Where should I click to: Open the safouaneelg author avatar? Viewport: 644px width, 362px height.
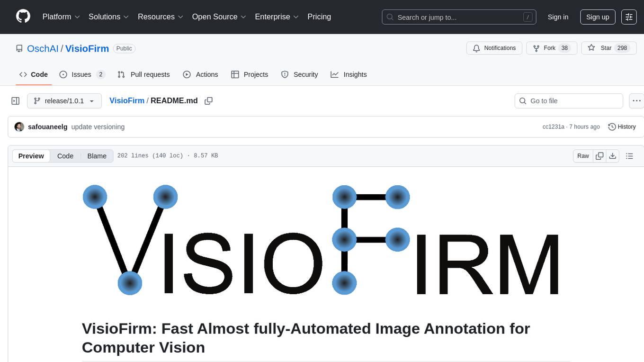tap(19, 127)
